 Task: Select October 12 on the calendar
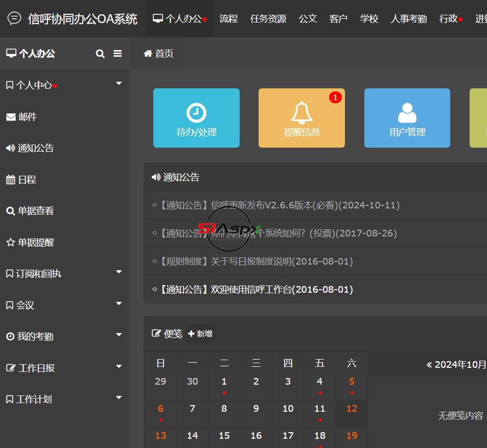tap(352, 408)
